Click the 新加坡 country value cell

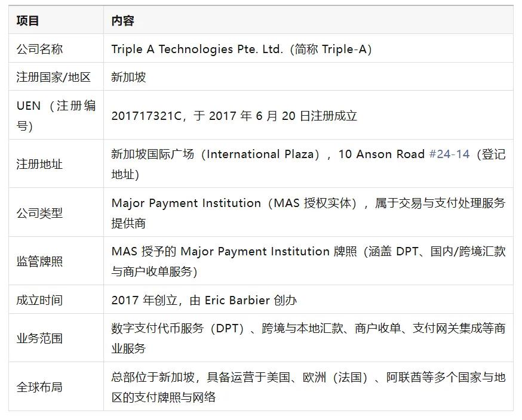[128, 78]
